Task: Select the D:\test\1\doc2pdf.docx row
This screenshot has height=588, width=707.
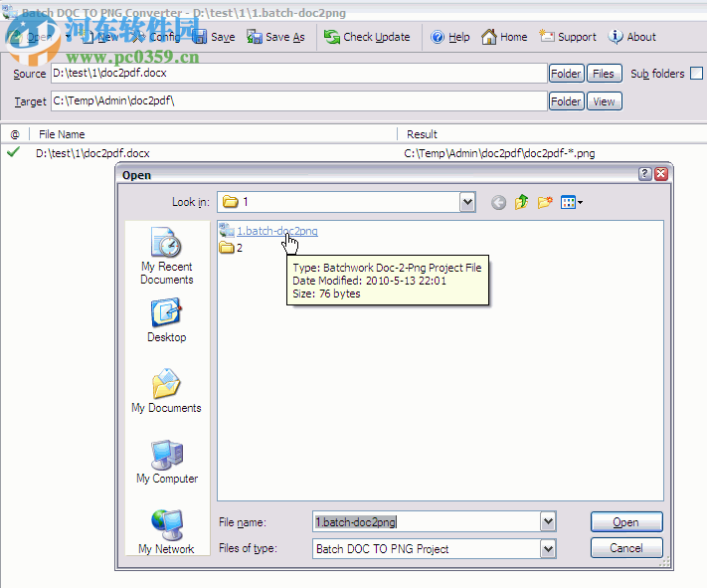Action: click(x=92, y=153)
